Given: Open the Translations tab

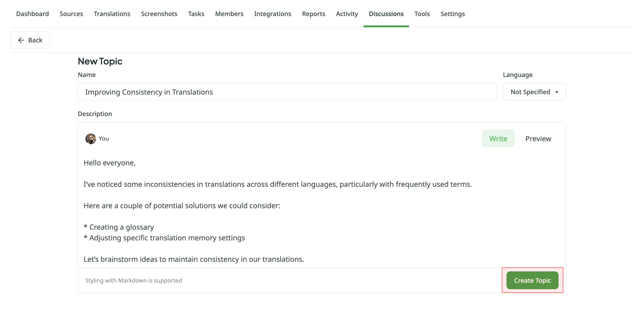Looking at the screenshot, I should tap(112, 14).
